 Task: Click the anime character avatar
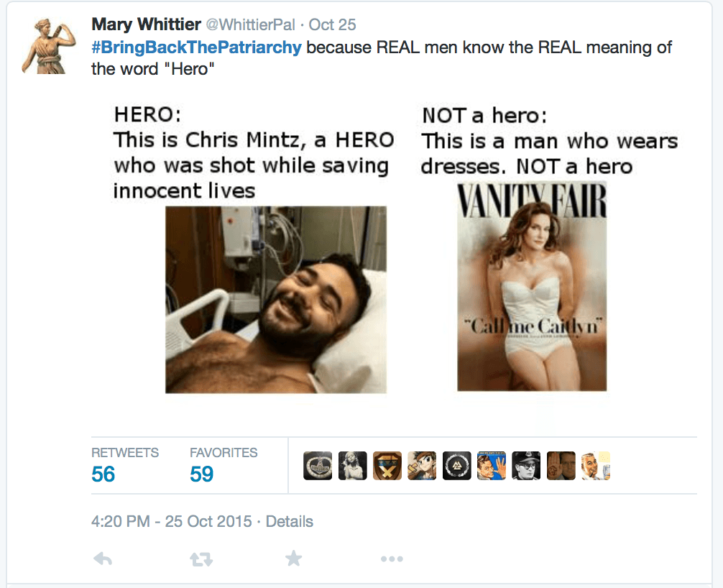pos(422,466)
